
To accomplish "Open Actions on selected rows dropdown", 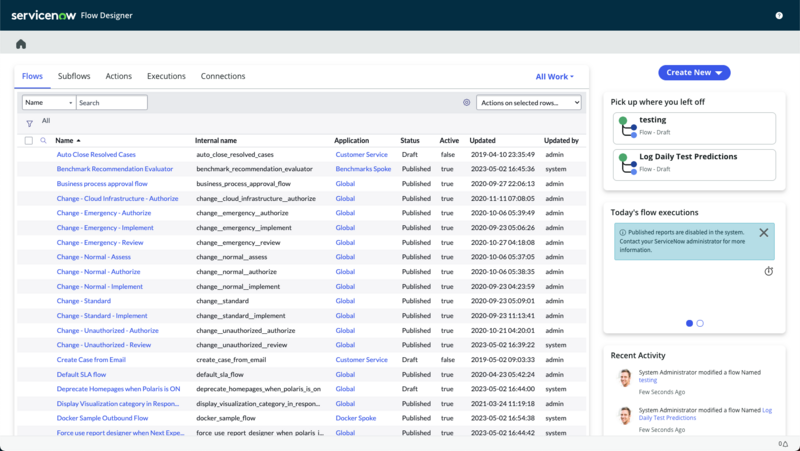I will 529,103.
